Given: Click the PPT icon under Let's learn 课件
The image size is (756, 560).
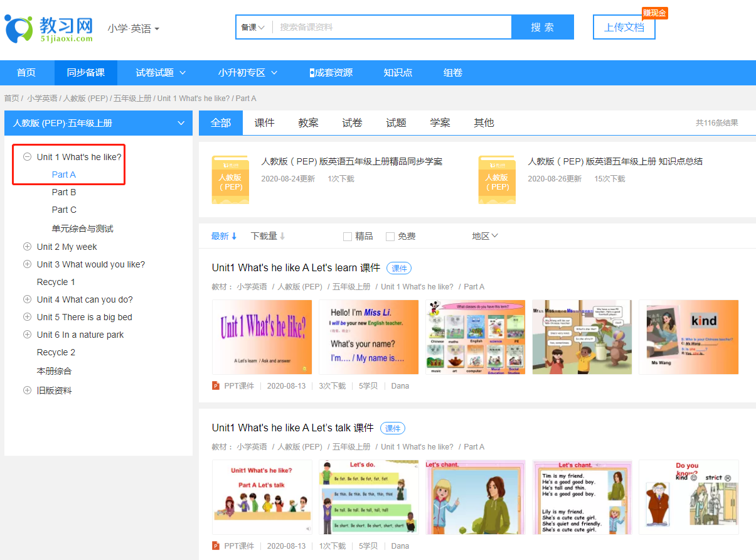Looking at the screenshot, I should coord(216,385).
